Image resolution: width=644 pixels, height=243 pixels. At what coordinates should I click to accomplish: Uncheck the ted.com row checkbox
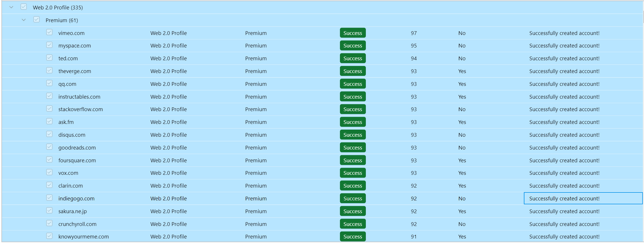pyautogui.click(x=49, y=58)
